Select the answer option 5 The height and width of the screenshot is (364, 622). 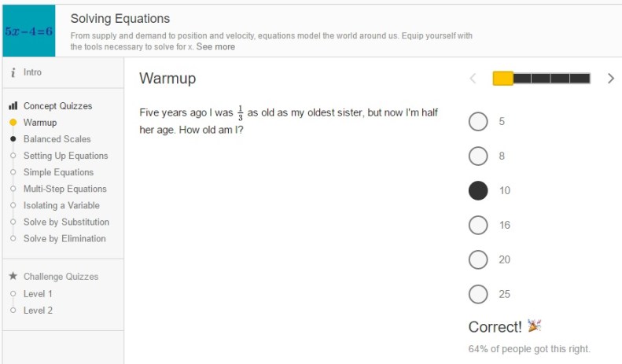point(478,122)
